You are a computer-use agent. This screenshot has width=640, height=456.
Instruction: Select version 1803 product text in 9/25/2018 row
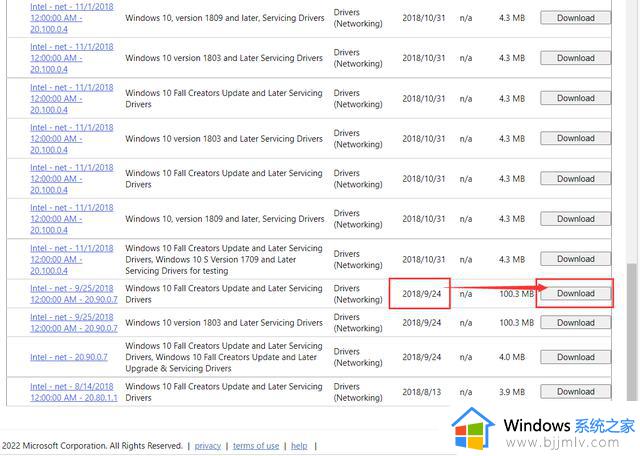[224, 323]
